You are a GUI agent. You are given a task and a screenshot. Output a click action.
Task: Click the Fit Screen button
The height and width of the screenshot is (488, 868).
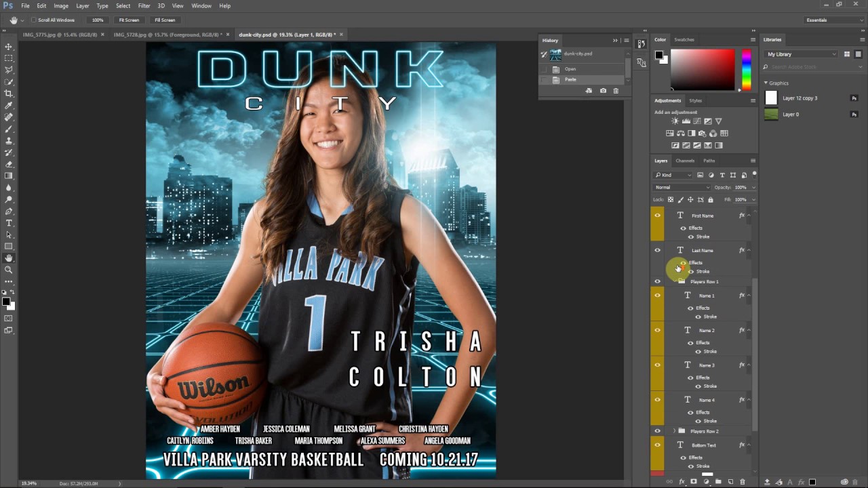[129, 20]
